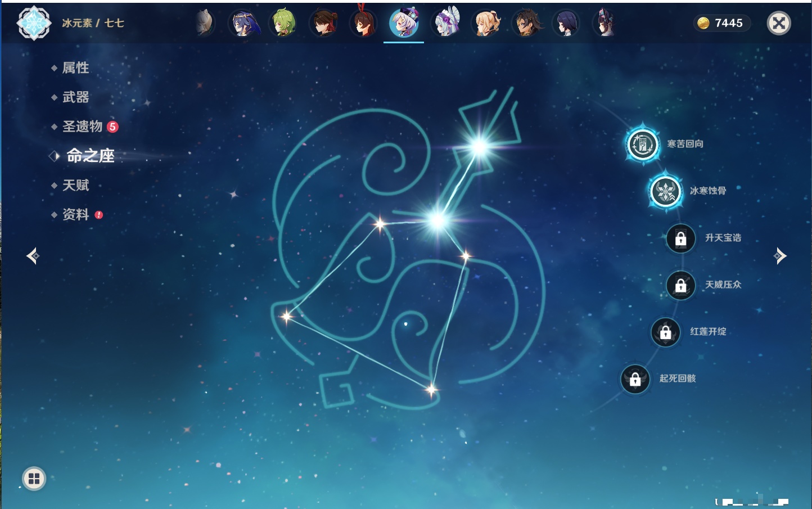Open the 资料 profile tab
This screenshot has width=812, height=509.
[x=75, y=214]
